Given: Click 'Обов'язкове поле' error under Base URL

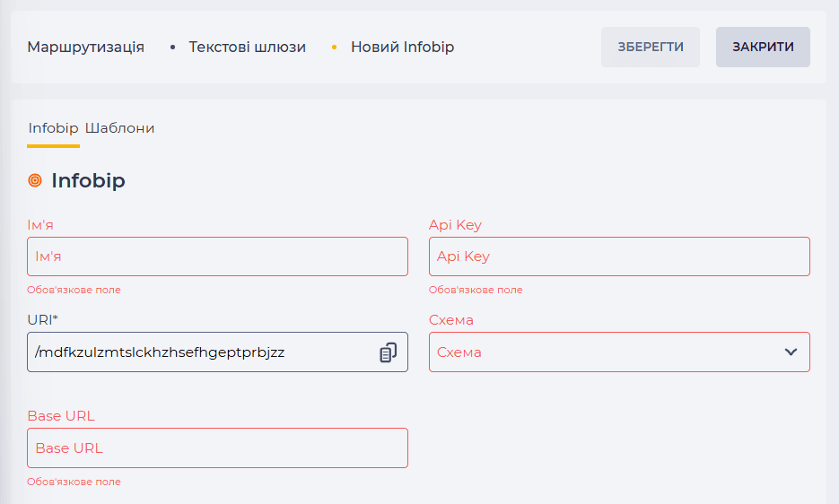Looking at the screenshot, I should point(74,482).
